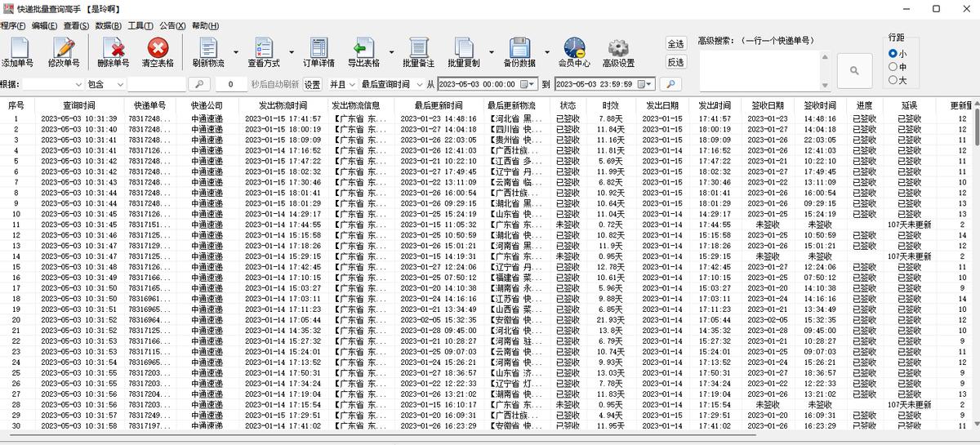Click the app icon in the title bar

click(x=7, y=8)
